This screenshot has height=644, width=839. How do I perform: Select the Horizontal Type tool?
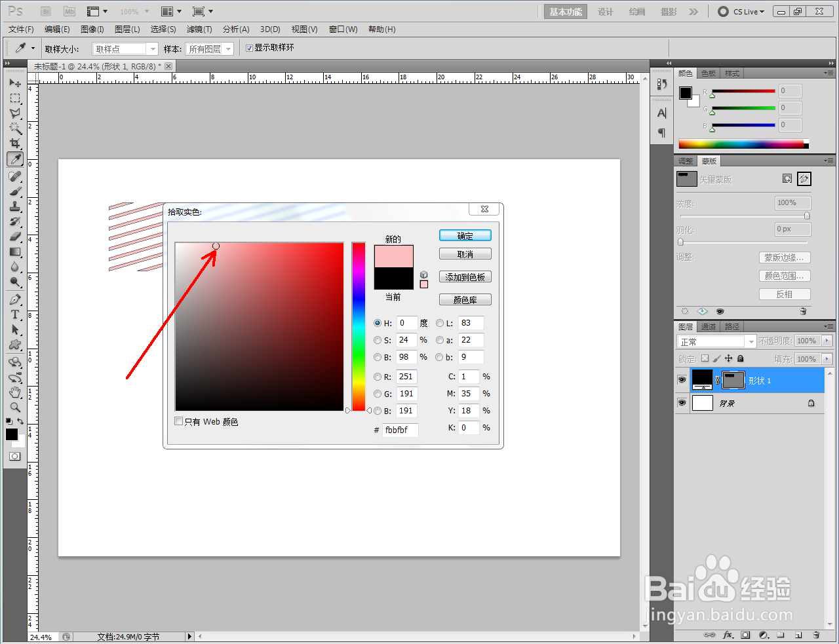coord(15,314)
